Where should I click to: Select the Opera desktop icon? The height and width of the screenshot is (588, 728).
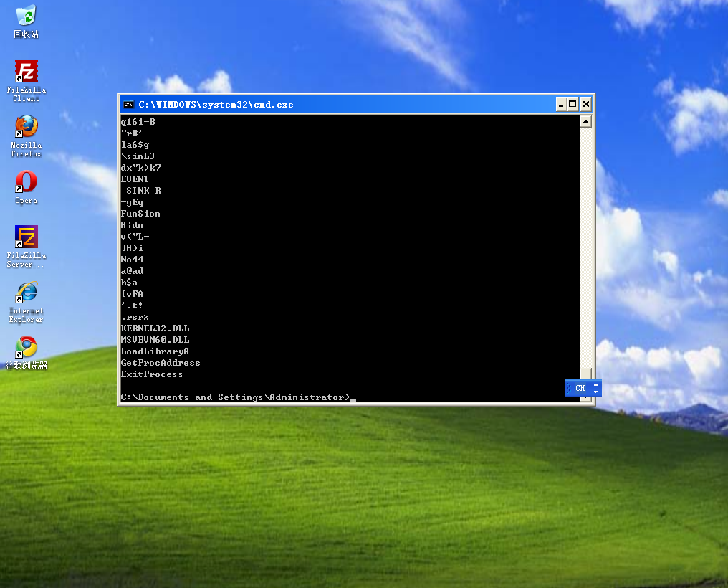[26, 187]
